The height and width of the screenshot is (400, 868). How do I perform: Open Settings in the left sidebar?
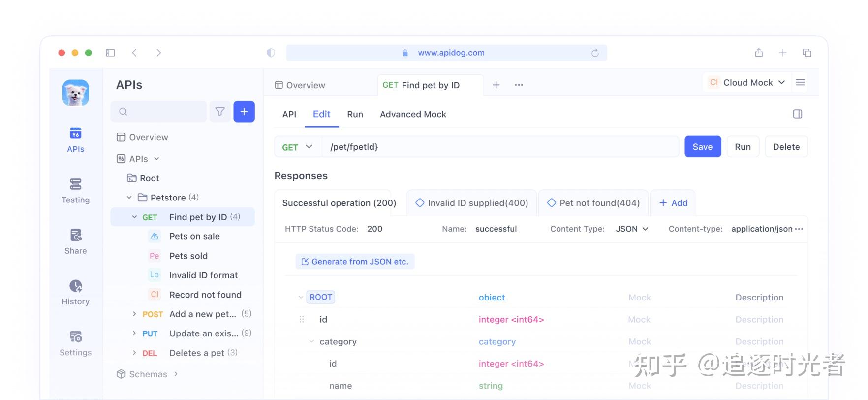[x=75, y=343]
